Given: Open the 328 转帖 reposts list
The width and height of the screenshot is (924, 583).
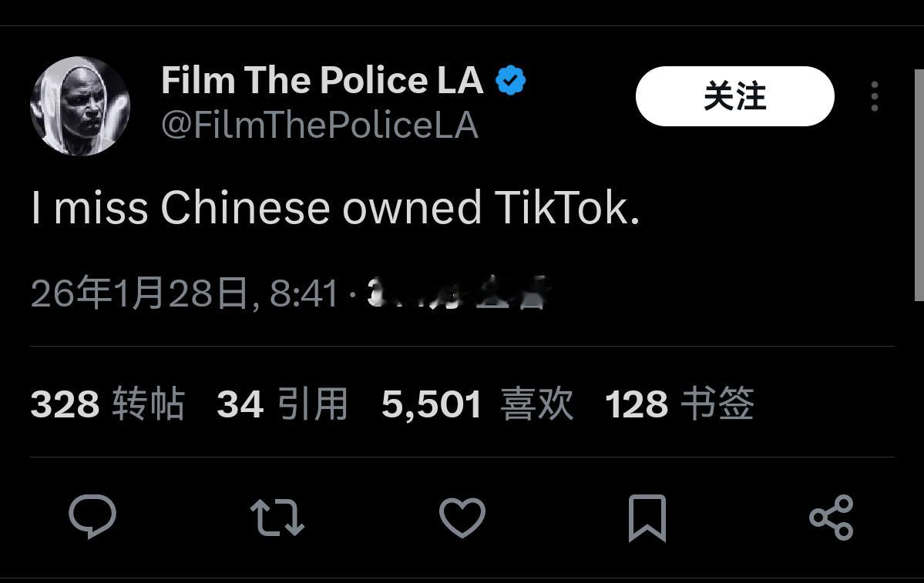Looking at the screenshot, I should (x=106, y=402).
